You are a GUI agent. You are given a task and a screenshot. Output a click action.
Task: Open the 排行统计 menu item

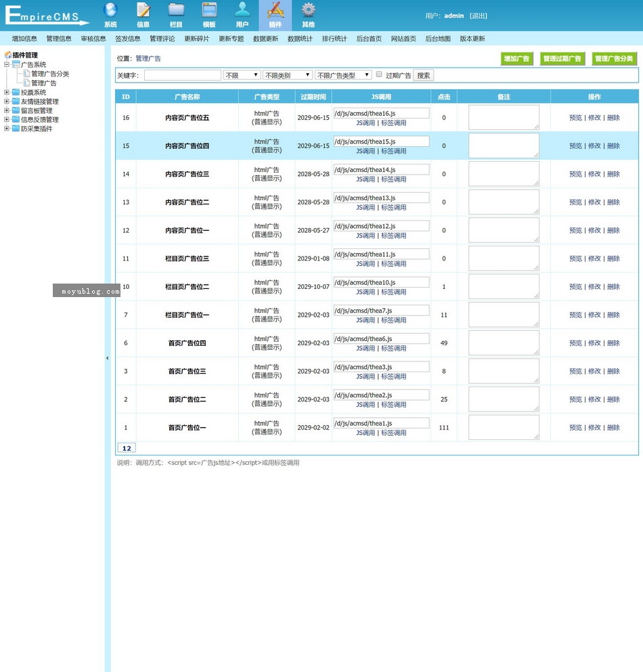(334, 39)
